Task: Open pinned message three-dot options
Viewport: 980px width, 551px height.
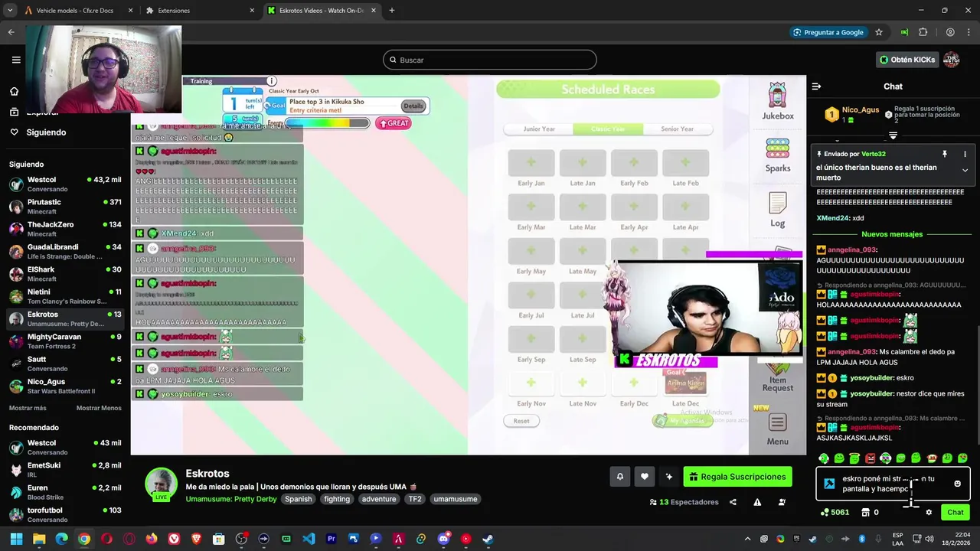Action: 965,154
